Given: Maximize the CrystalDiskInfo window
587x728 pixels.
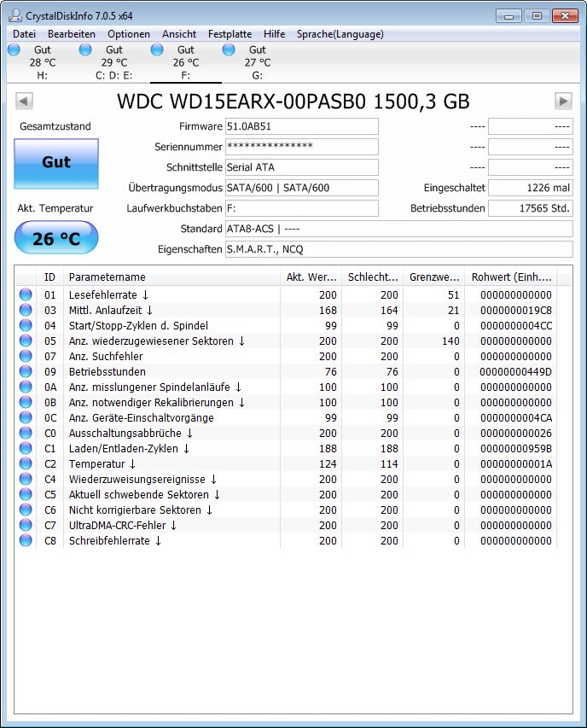Looking at the screenshot, I should pyautogui.click(x=537, y=16).
